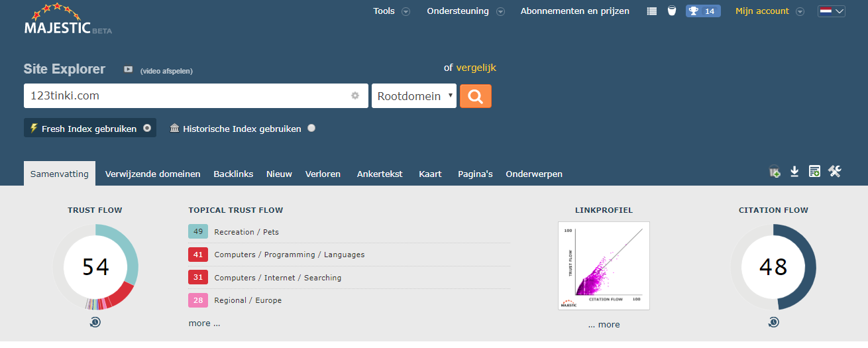Viewport: 868px width, 348px height.
Task: Select Fresh Index gebruiken radio button
Action: (147, 128)
